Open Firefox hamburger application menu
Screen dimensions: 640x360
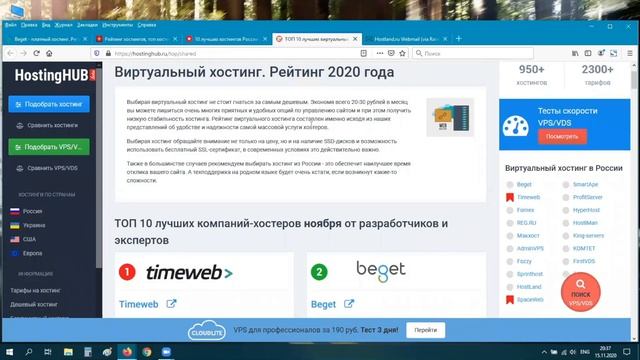[x=630, y=53]
